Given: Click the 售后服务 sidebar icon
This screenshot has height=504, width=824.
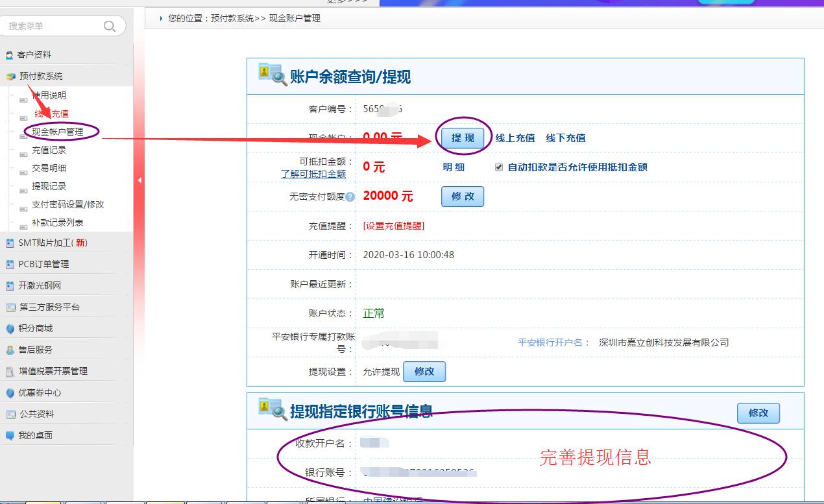Looking at the screenshot, I should (10, 350).
